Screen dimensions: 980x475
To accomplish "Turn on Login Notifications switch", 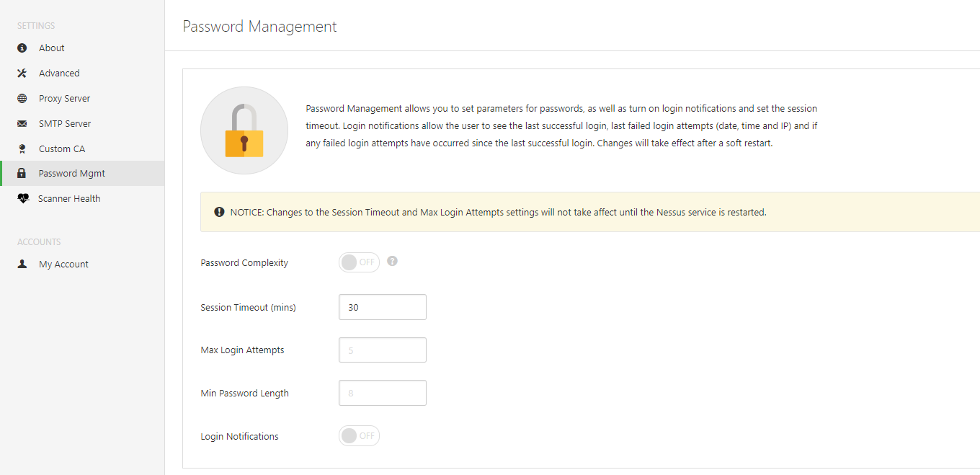I will pyautogui.click(x=359, y=435).
